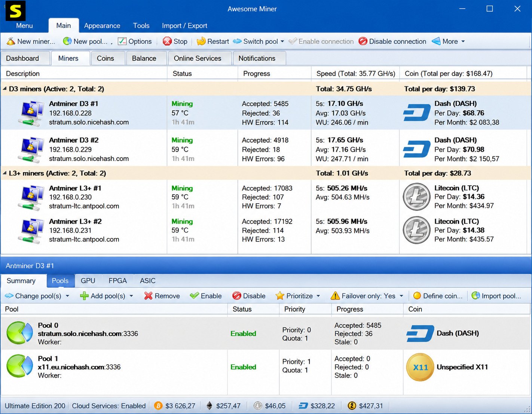Click the Ethereum icon in status bar
The width and height of the screenshot is (532, 414).
[x=210, y=406]
